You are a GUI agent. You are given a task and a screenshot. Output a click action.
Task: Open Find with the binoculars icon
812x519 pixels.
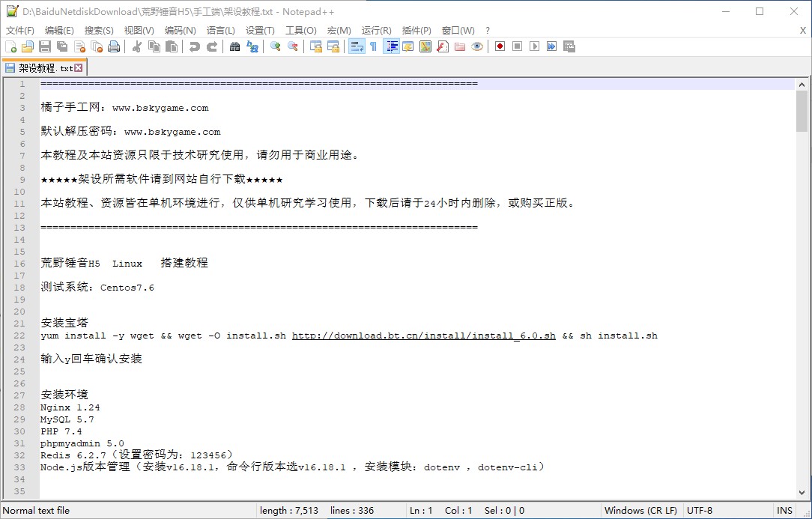coord(235,46)
